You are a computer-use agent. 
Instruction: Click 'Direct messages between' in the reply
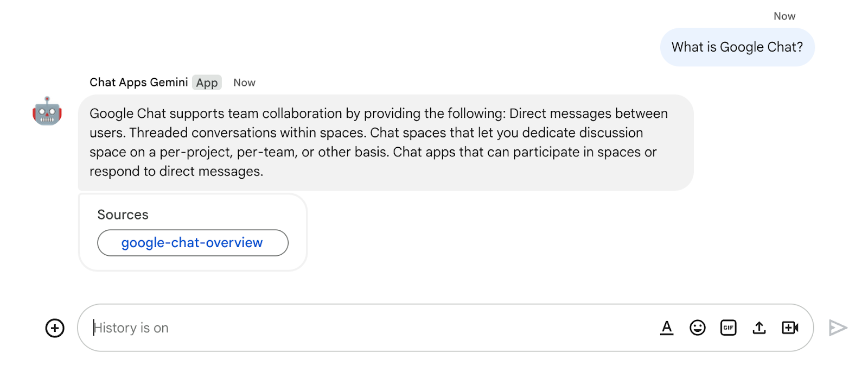[589, 114]
